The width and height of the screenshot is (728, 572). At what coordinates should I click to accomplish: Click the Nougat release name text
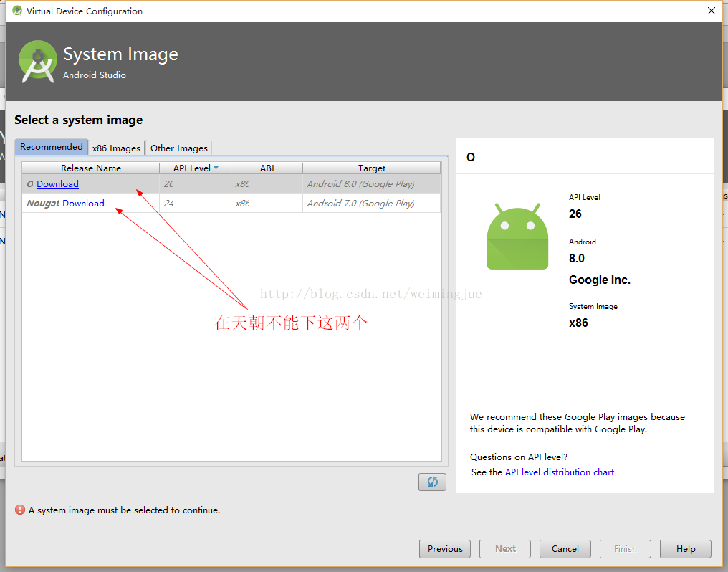click(43, 204)
